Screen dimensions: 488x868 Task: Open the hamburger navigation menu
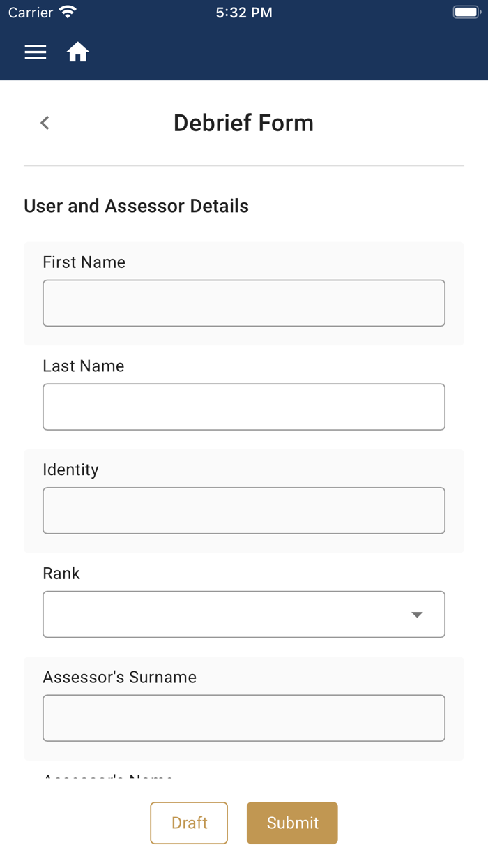pyautogui.click(x=36, y=52)
